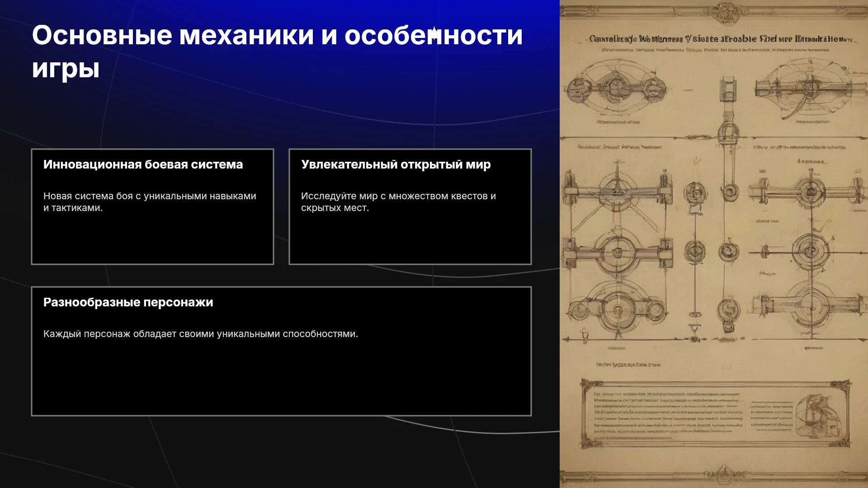Click the empty area inside the open world card
The width and height of the screenshot is (868, 488).
[410, 237]
